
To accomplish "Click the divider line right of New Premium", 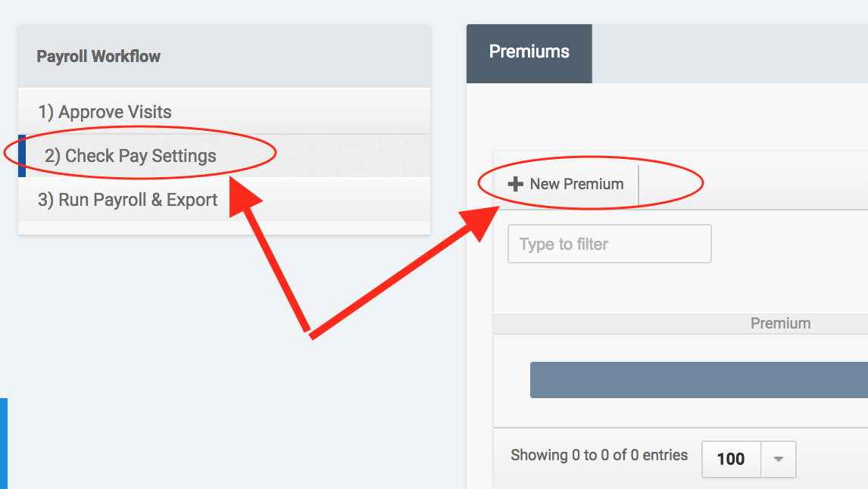I will tap(639, 185).
